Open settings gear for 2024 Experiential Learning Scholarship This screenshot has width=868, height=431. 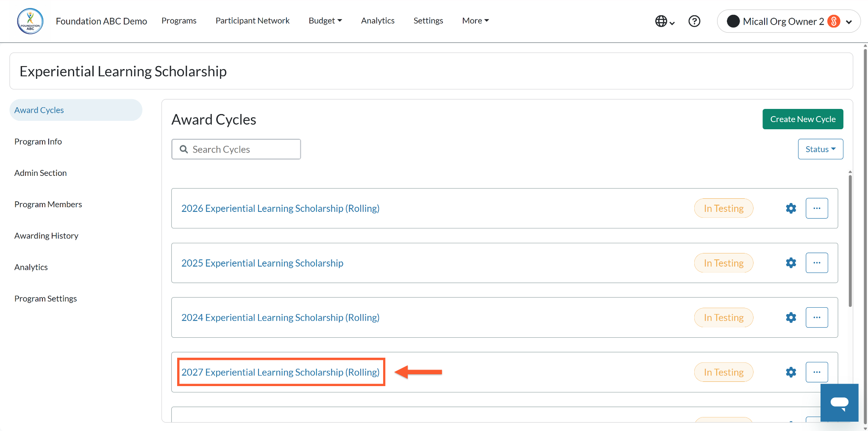pos(791,317)
